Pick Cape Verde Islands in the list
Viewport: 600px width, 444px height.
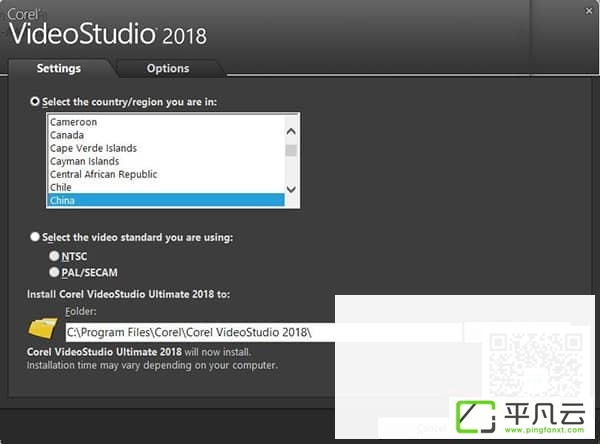[x=166, y=148]
